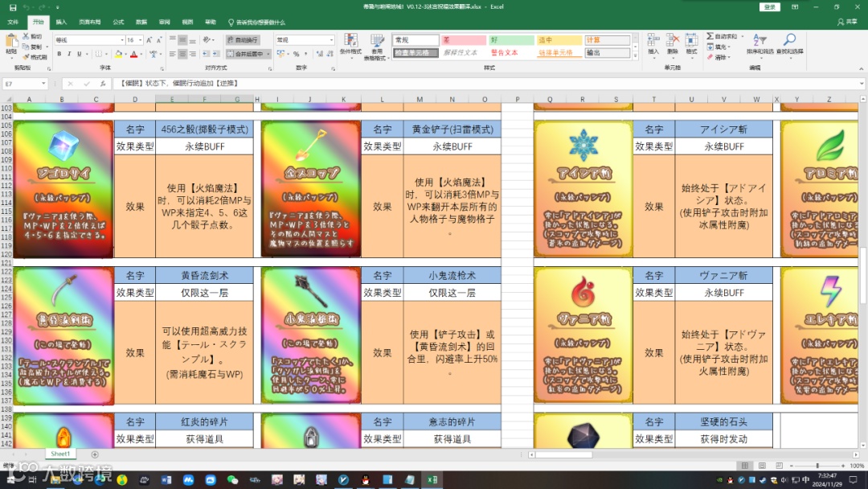Viewport: 868px width, 489px height.
Task: Apply the red font color A
Action: [133, 54]
